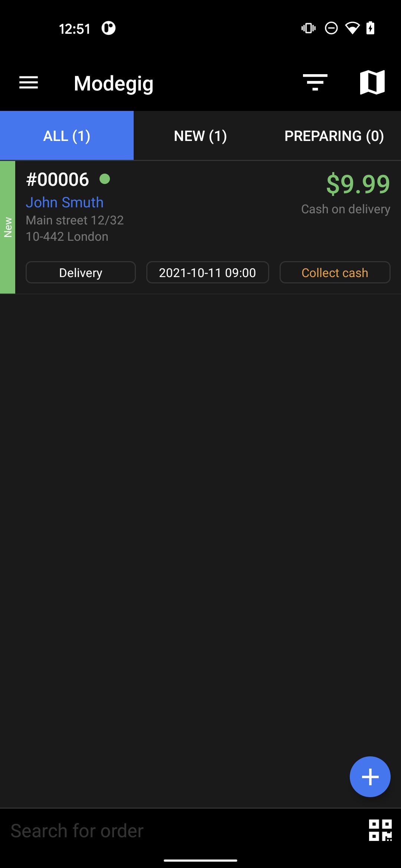Tap the blue add order plus button
401x868 pixels.
point(370,776)
